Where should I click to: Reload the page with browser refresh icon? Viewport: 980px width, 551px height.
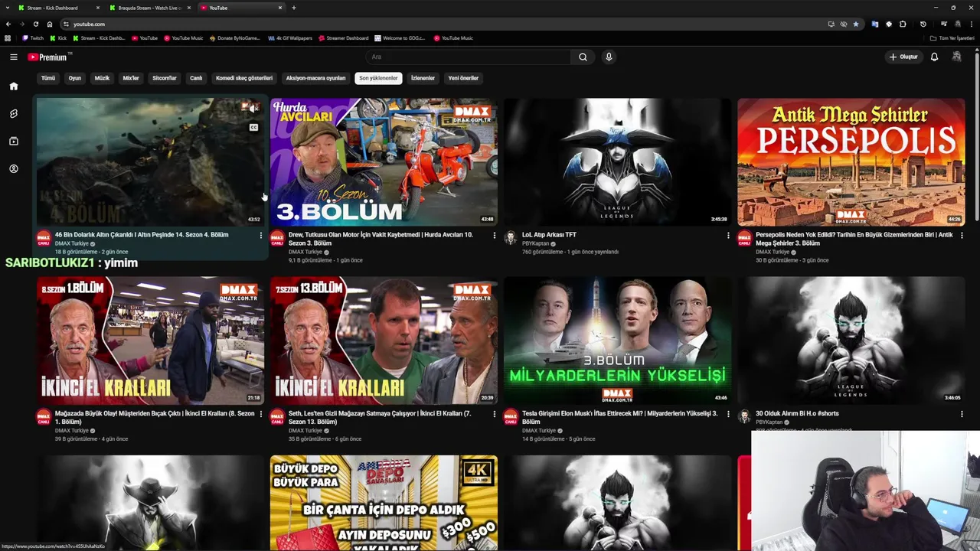pyautogui.click(x=35, y=24)
